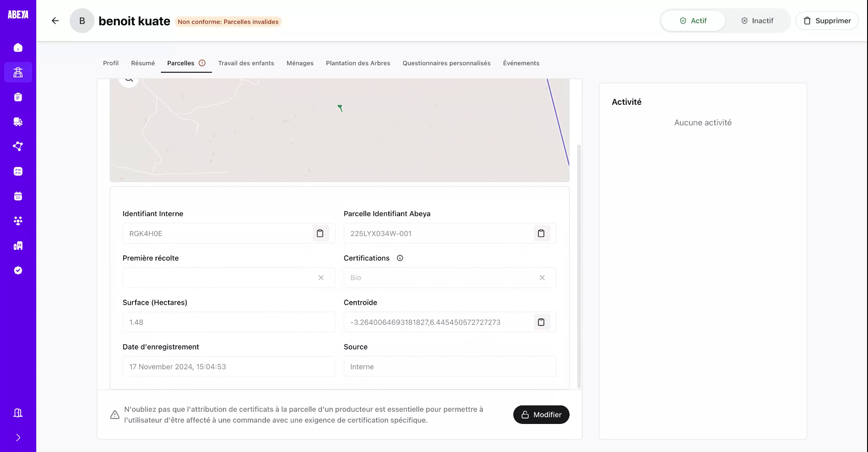Image resolution: width=868 pixels, height=452 pixels.
Task: Copy the Centroïde coordinates
Action: pos(541,322)
